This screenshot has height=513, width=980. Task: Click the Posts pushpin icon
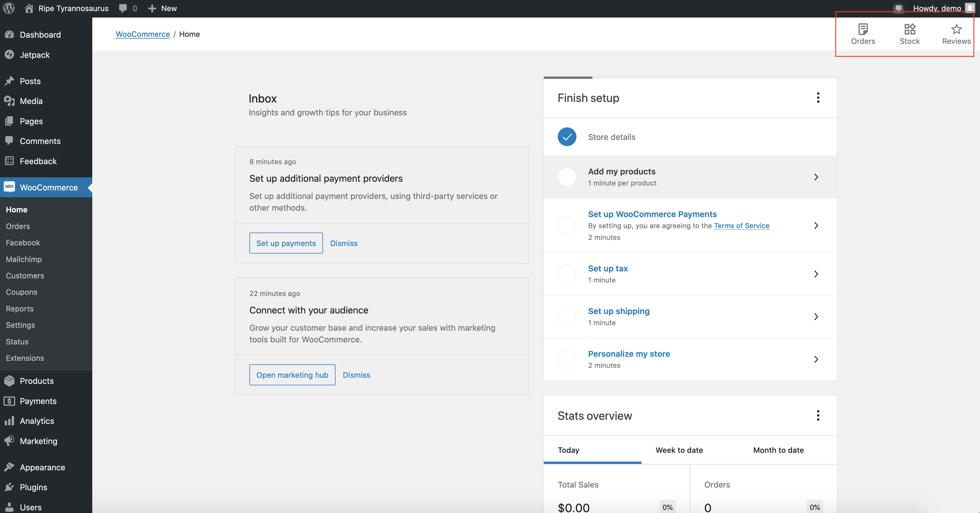[10, 81]
